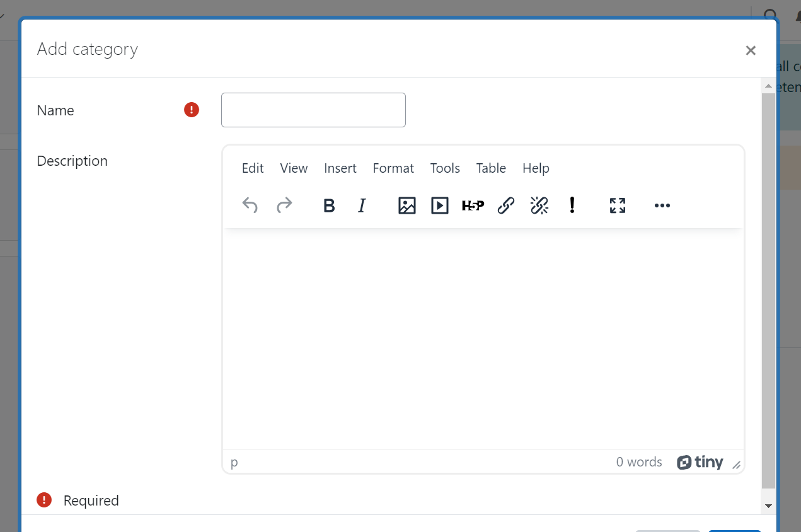
Task: Insert an image via the image icon
Action: (407, 205)
